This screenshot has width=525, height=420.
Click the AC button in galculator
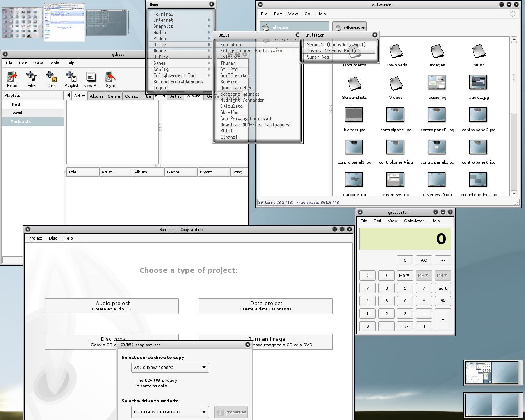pyautogui.click(x=424, y=260)
